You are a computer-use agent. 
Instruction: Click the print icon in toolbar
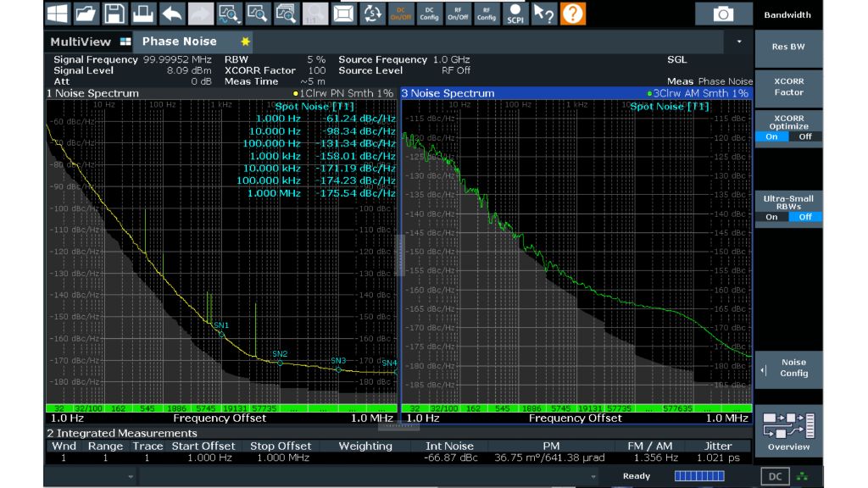pos(143,14)
